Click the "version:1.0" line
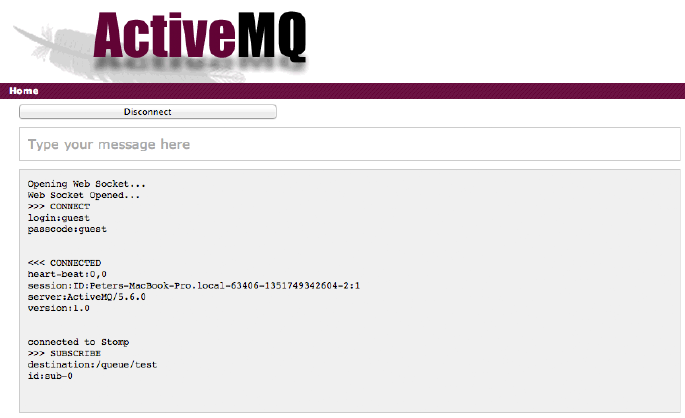The image size is (685, 418). pos(59,308)
